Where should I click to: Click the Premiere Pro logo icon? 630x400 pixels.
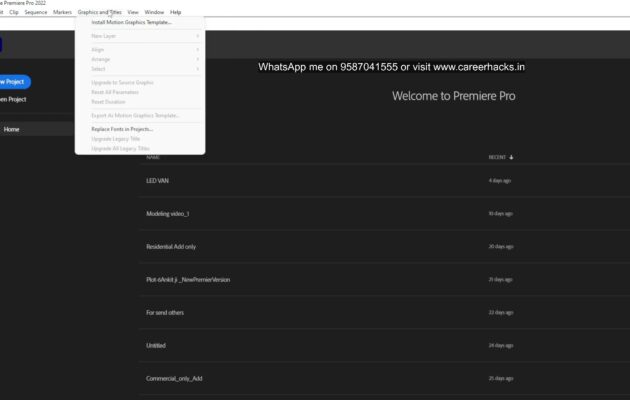[x=1, y=45]
